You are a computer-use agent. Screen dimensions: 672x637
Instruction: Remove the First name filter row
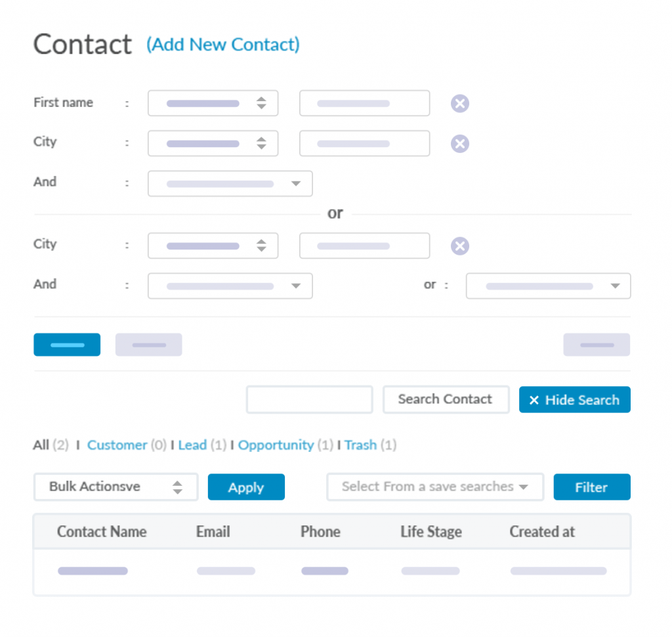click(x=460, y=104)
